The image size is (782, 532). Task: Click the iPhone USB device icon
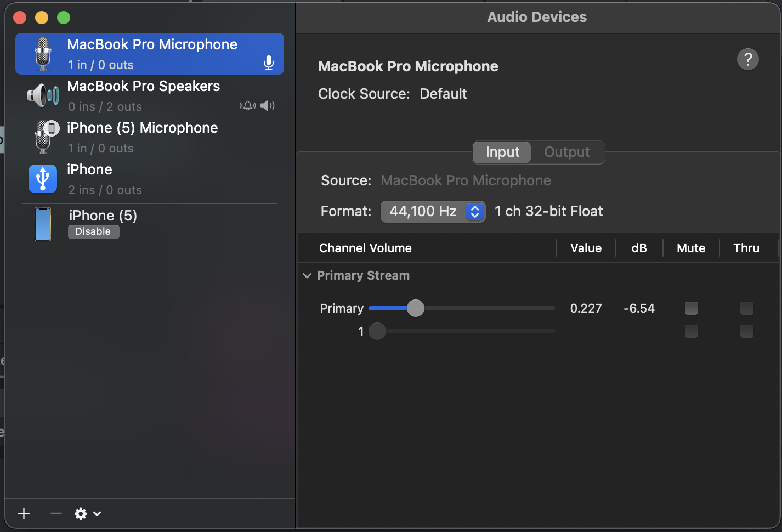click(x=42, y=178)
